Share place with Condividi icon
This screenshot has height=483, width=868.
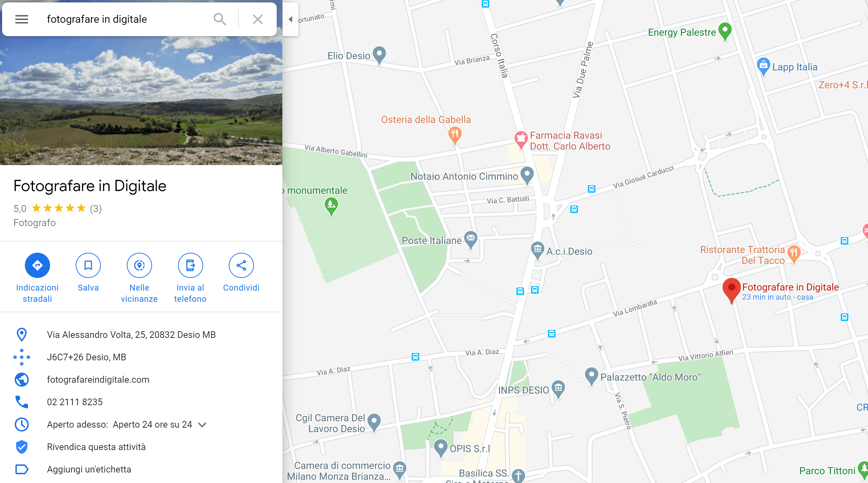241,265
